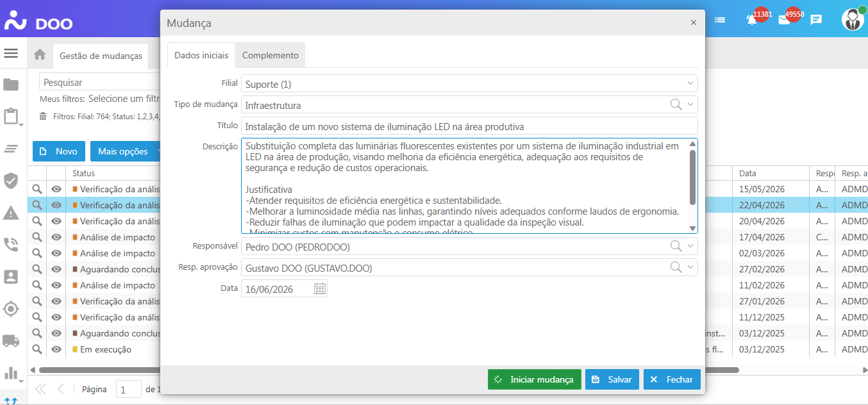This screenshot has width=868, height=405.
Task: Go to the previous page arrow
Action: 61,389
